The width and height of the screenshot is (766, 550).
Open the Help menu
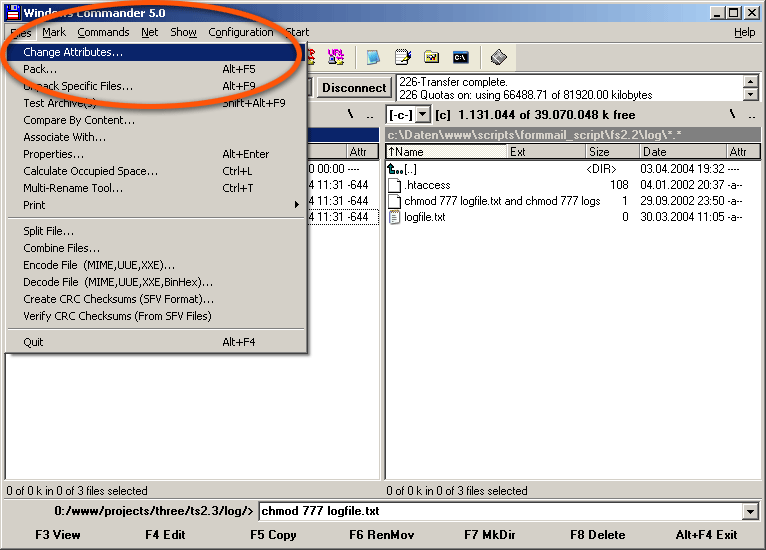click(x=745, y=32)
